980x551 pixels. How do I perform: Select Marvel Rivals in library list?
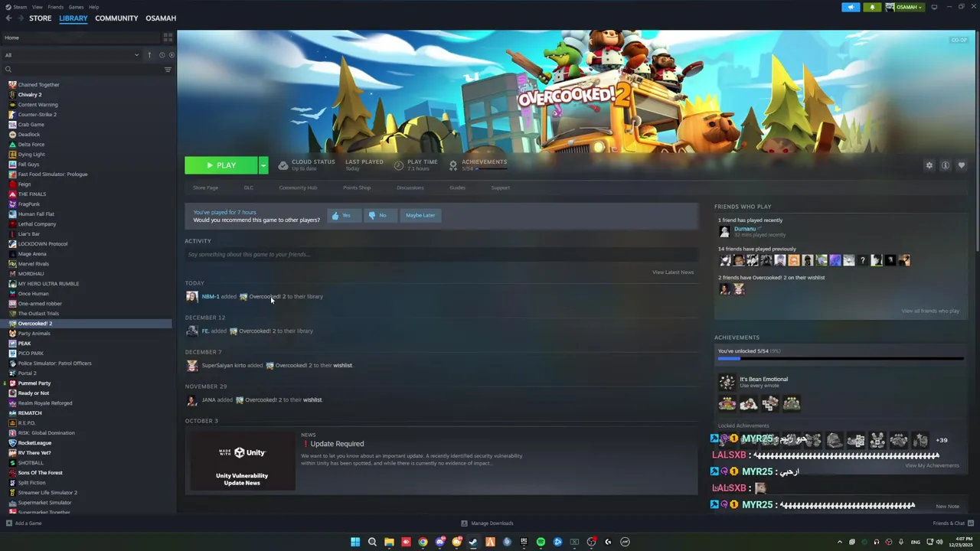34,264
